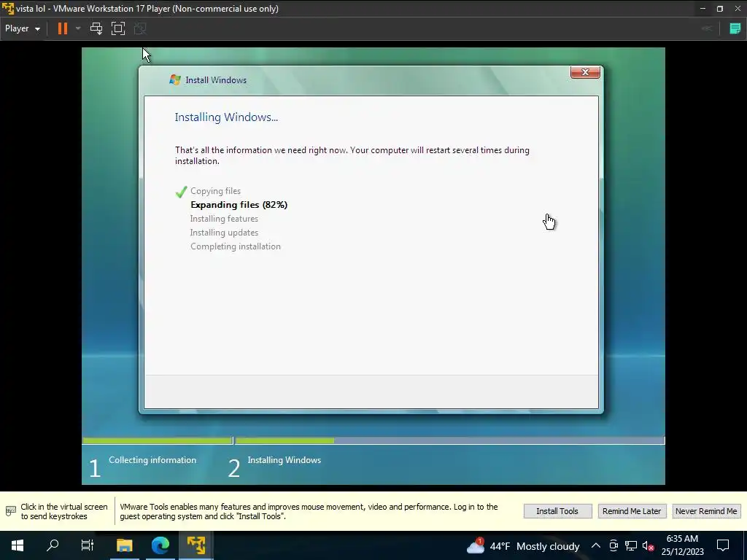Minimize the VMware Player window
This screenshot has width=747, height=560.
pyautogui.click(x=703, y=9)
